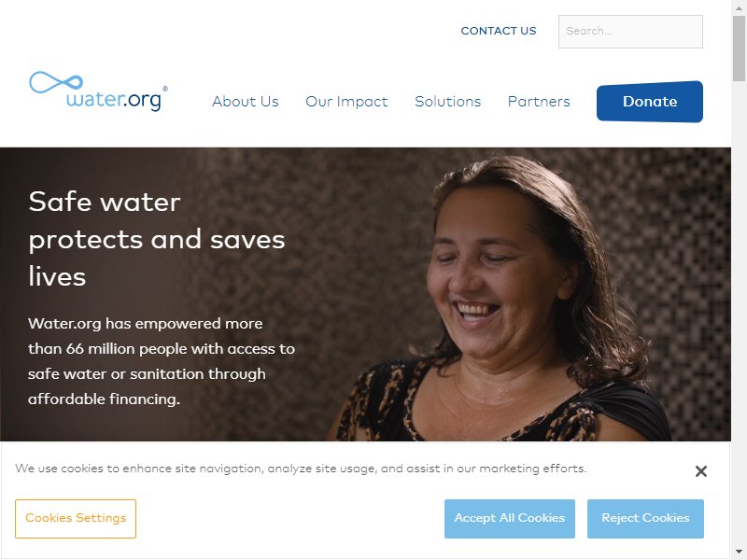Screen dimensions: 747x560
Task: Open the About Us menu
Action: (x=246, y=102)
